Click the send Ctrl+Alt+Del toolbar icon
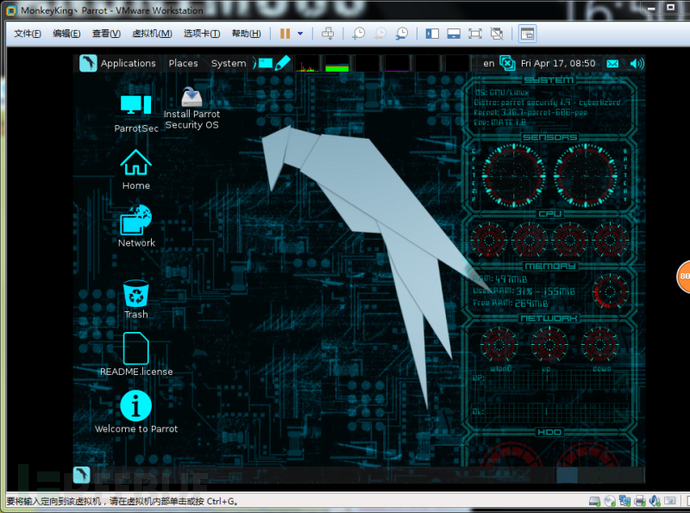 click(327, 33)
